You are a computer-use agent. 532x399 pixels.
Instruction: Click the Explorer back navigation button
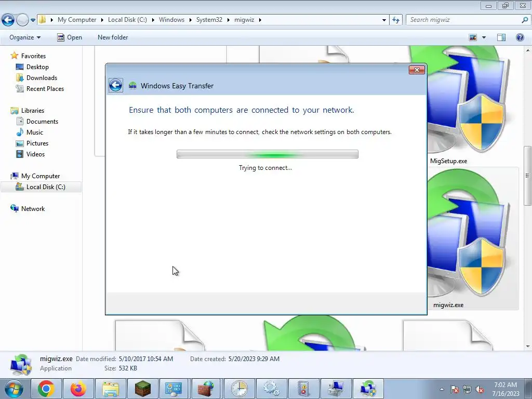click(8, 20)
